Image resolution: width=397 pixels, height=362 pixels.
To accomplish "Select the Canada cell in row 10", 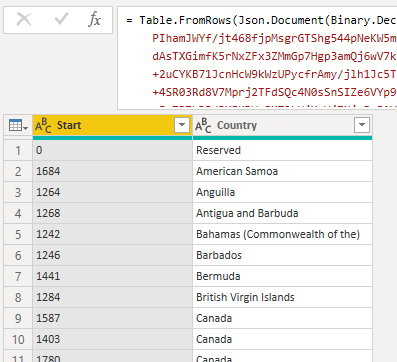I will [282, 339].
